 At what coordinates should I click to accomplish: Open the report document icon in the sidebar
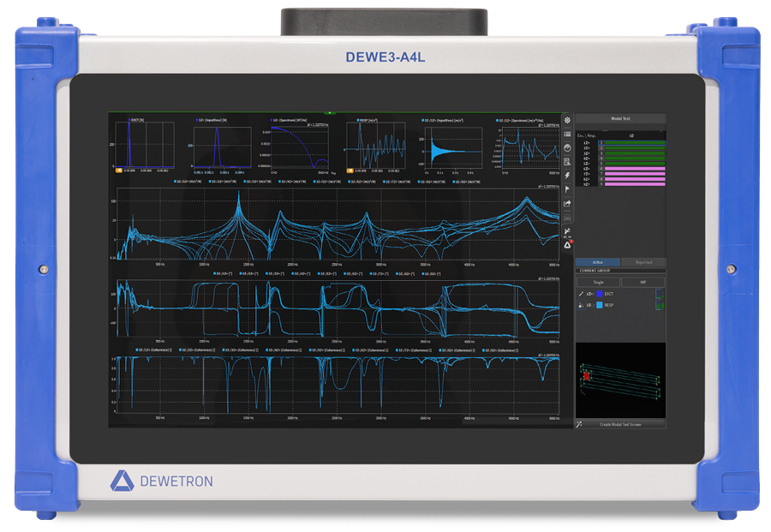coord(567,161)
